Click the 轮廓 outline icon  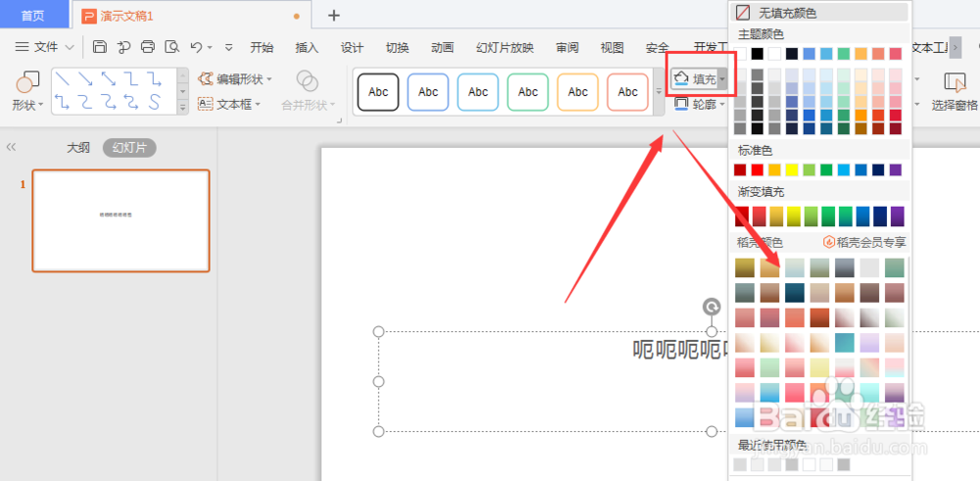pyautogui.click(x=681, y=104)
